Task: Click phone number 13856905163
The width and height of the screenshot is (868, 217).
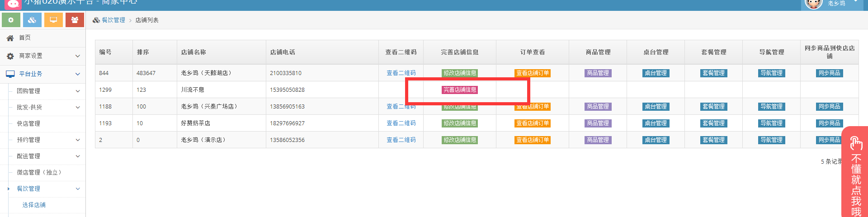Action: (288, 107)
